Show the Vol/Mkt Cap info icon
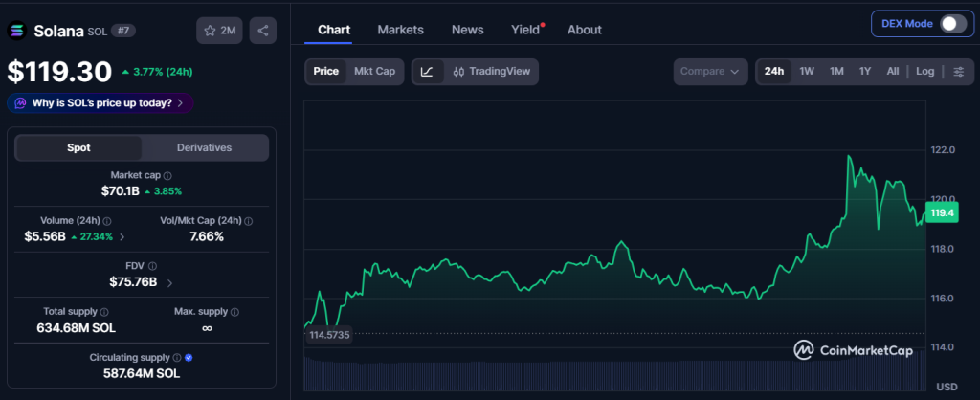 (x=248, y=221)
